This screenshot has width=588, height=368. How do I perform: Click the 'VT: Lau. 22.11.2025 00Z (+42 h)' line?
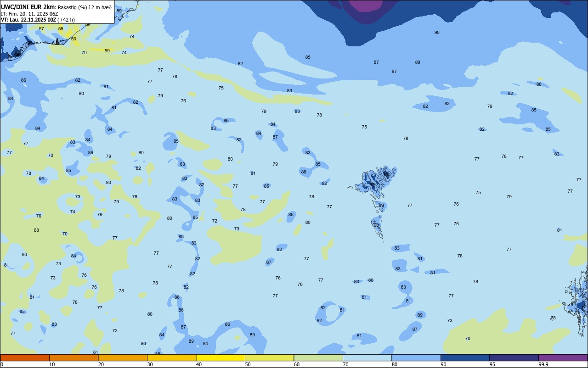pos(38,20)
